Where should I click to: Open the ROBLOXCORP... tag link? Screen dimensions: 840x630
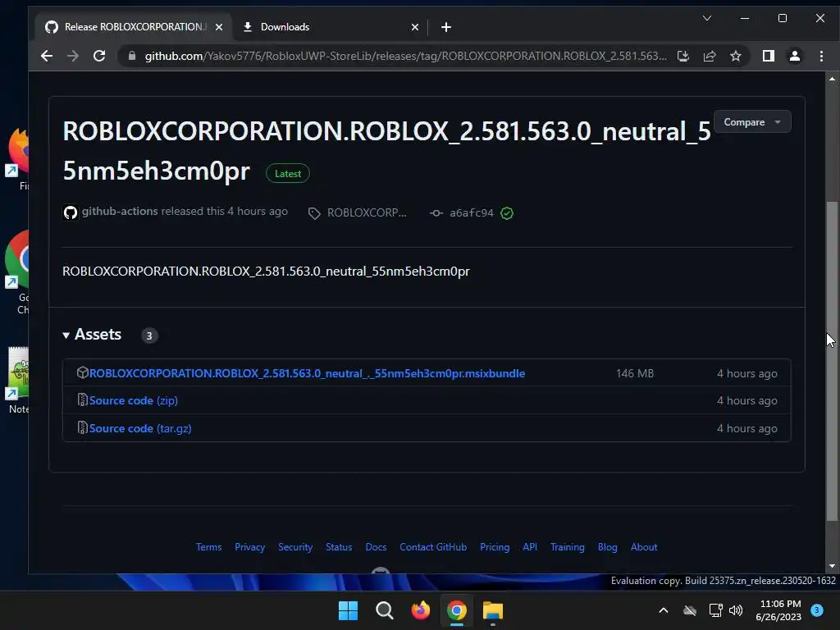pos(367,212)
